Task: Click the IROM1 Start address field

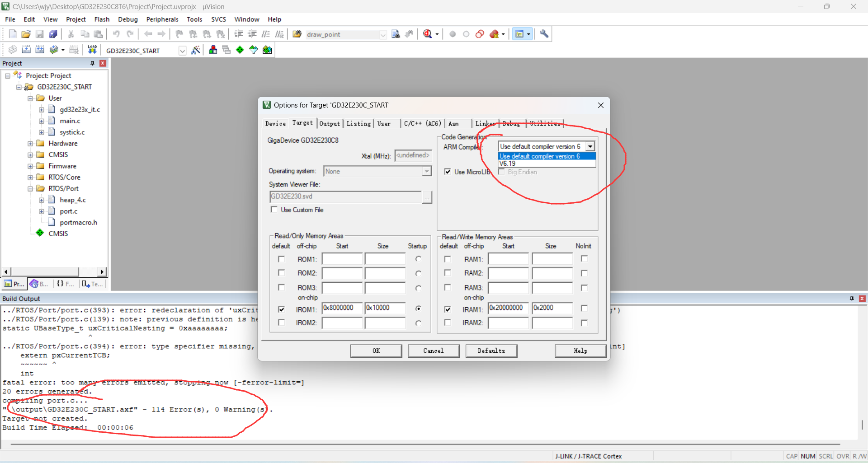Action: [x=342, y=308]
